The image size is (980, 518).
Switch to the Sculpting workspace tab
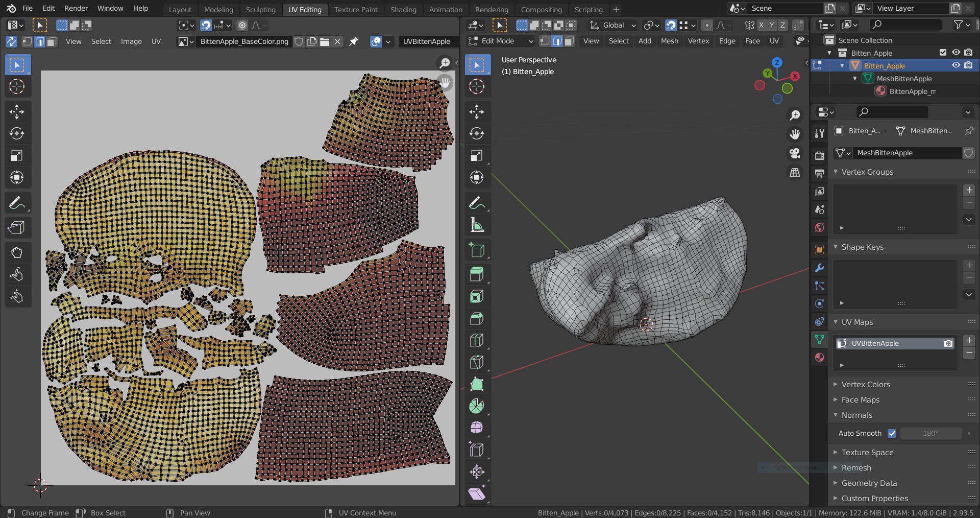pos(260,9)
